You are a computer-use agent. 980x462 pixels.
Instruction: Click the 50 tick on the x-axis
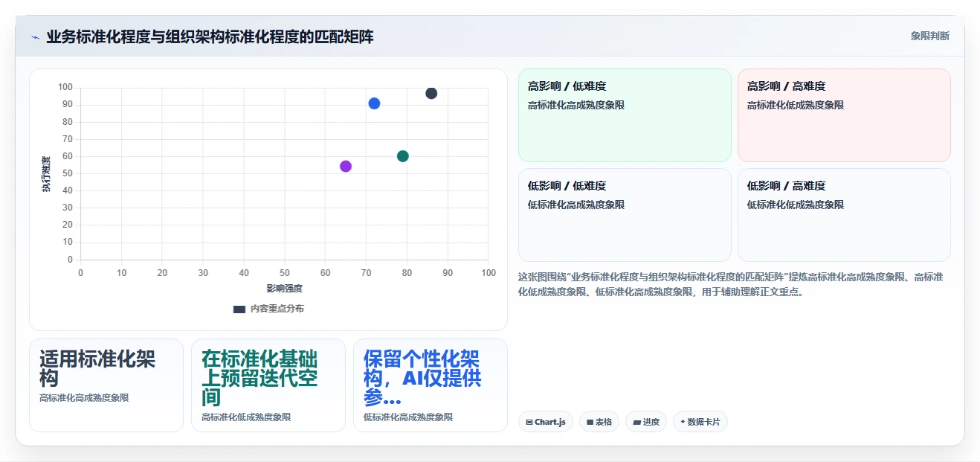285,273
